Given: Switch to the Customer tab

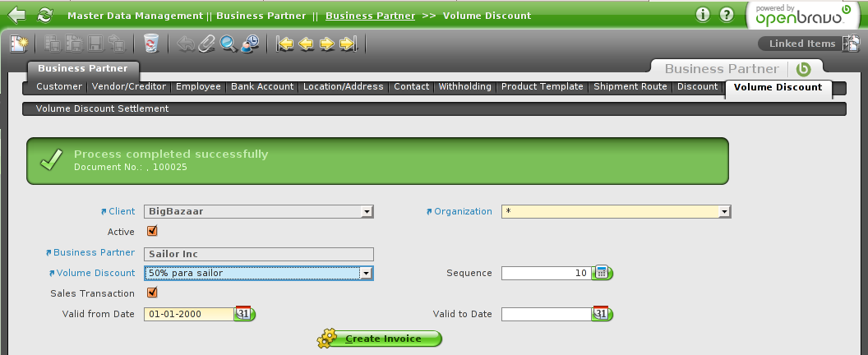Looking at the screenshot, I should coord(58,86).
